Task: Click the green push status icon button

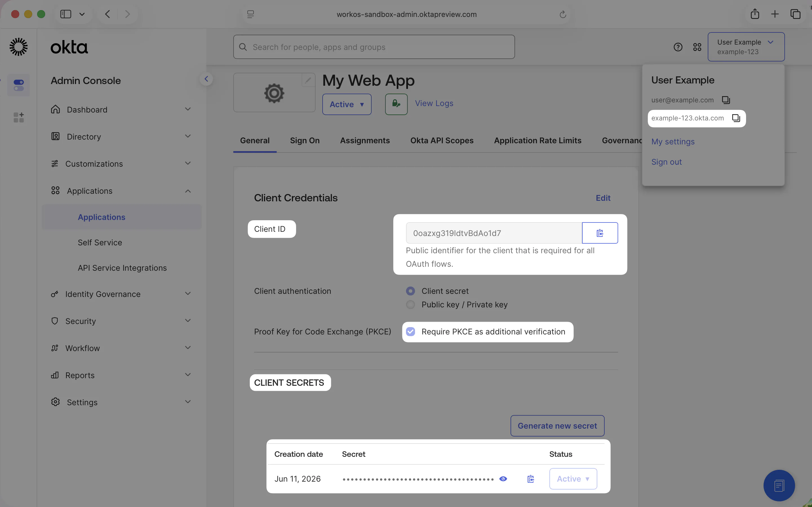Action: [396, 104]
